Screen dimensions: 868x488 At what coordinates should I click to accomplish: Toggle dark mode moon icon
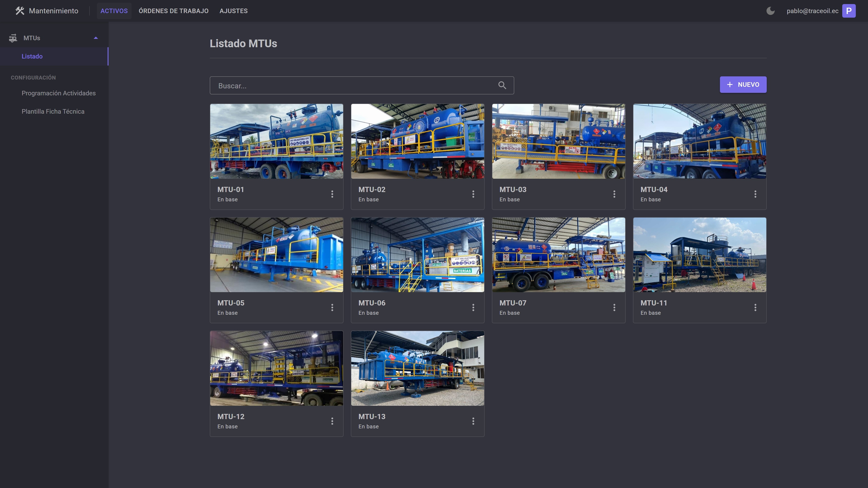pos(770,11)
